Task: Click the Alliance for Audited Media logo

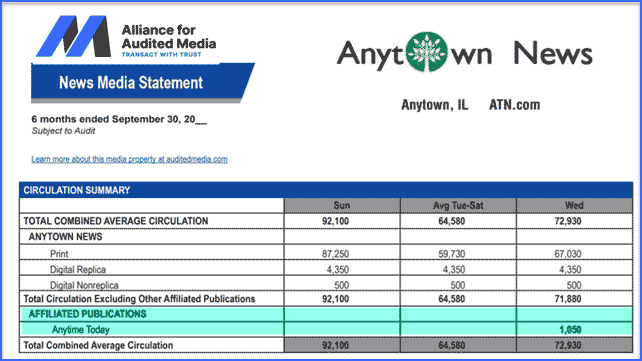Action: tap(126, 36)
